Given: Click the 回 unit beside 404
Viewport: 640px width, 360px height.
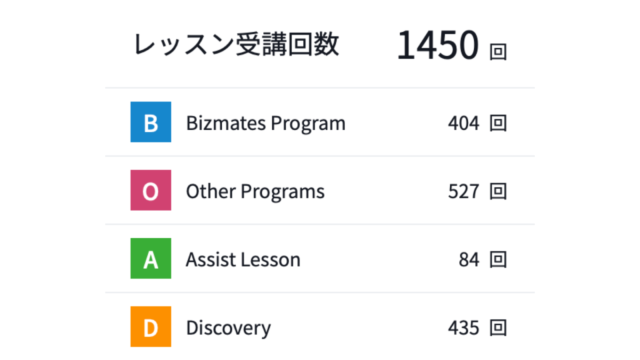Looking at the screenshot, I should click(498, 123).
